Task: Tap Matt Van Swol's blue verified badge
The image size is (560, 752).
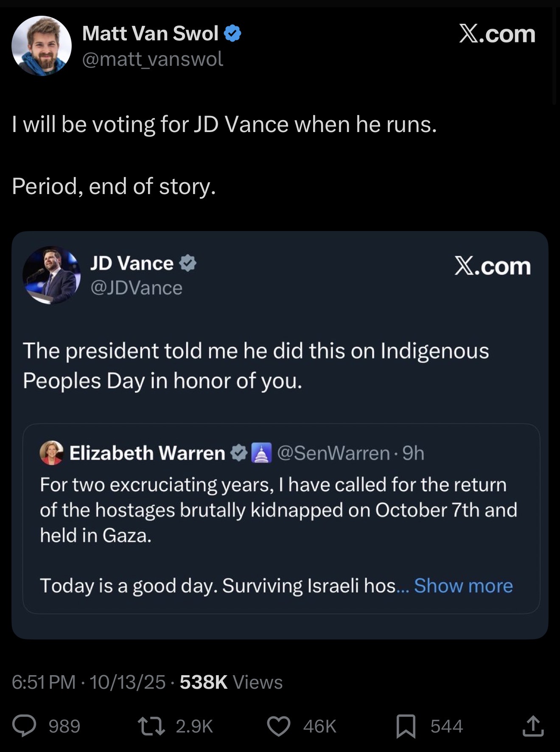Action: point(232,34)
